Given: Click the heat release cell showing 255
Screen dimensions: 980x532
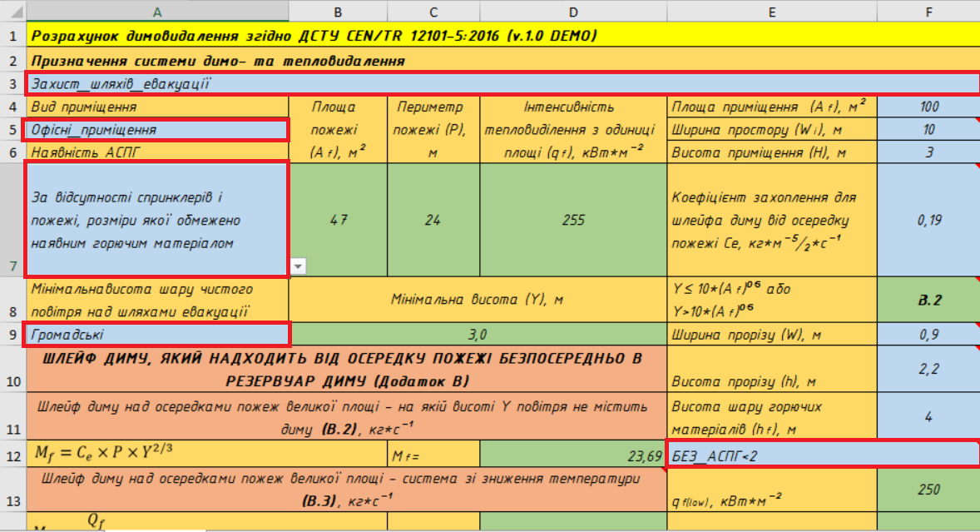Looking at the screenshot, I should point(573,220).
